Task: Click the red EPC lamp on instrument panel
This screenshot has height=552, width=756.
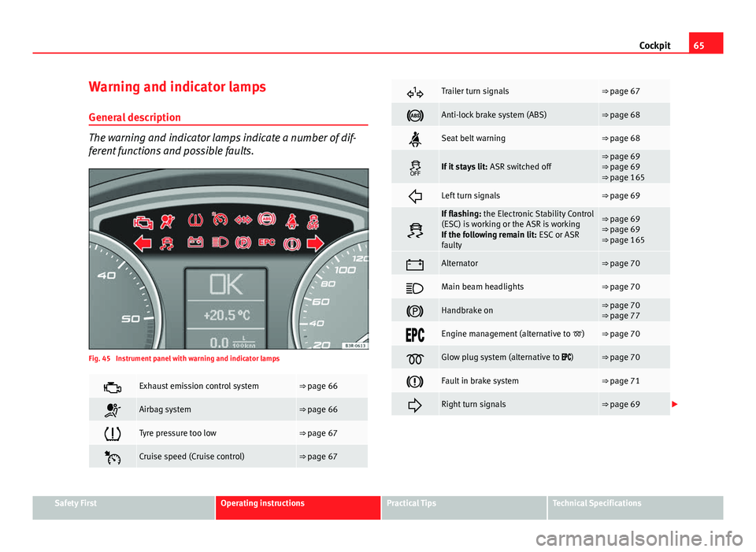Action: click(267, 243)
